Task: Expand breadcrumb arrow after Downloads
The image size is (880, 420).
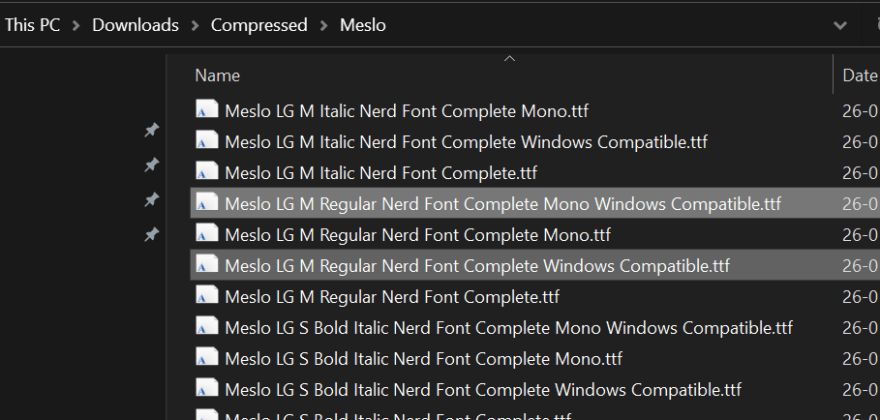Action: coord(195,26)
